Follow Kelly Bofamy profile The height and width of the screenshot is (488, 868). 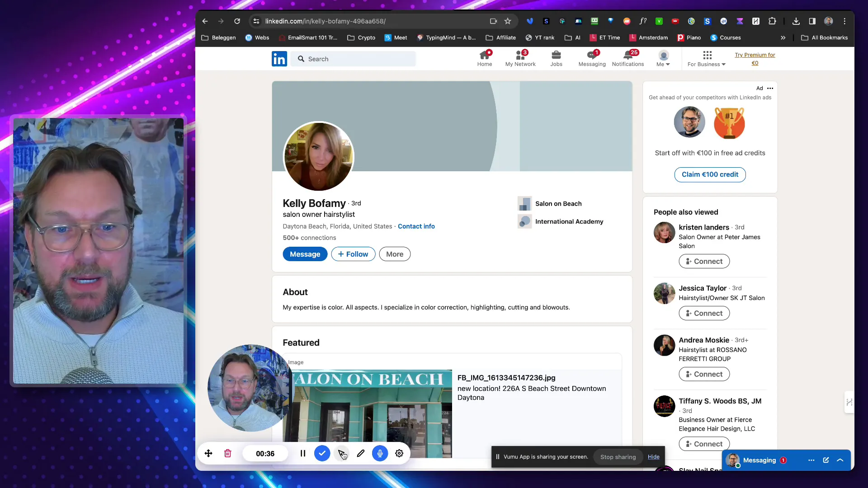point(353,254)
